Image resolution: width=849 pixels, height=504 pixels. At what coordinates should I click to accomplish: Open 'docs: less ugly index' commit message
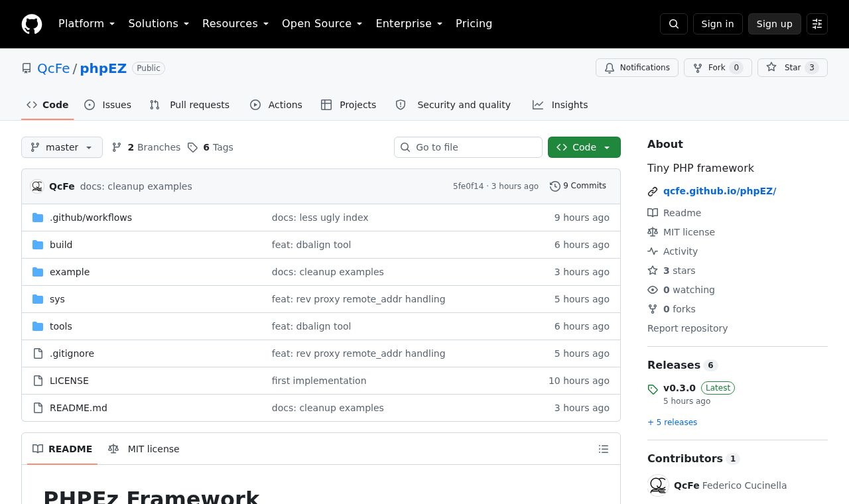pos(320,218)
